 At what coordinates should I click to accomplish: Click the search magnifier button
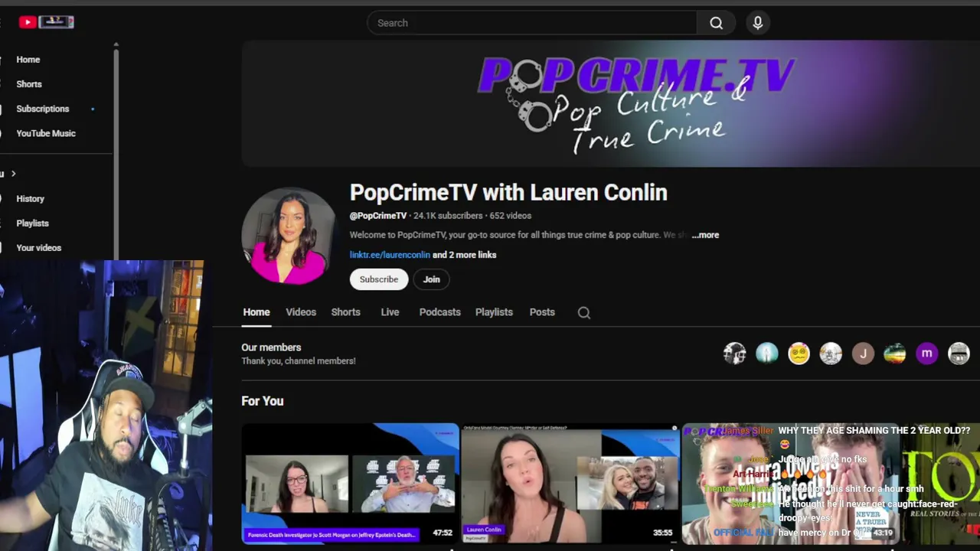pos(716,23)
